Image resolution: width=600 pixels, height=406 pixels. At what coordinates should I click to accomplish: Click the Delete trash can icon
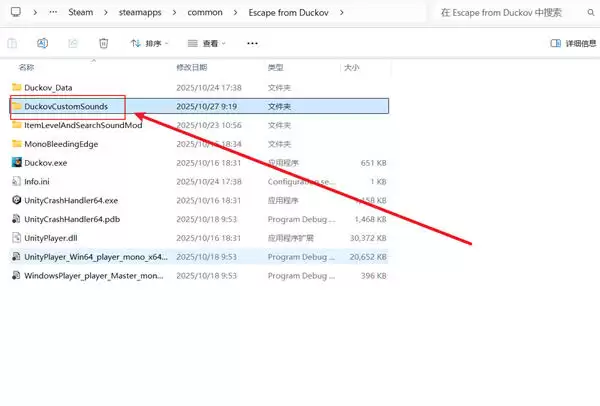pyautogui.click(x=104, y=44)
